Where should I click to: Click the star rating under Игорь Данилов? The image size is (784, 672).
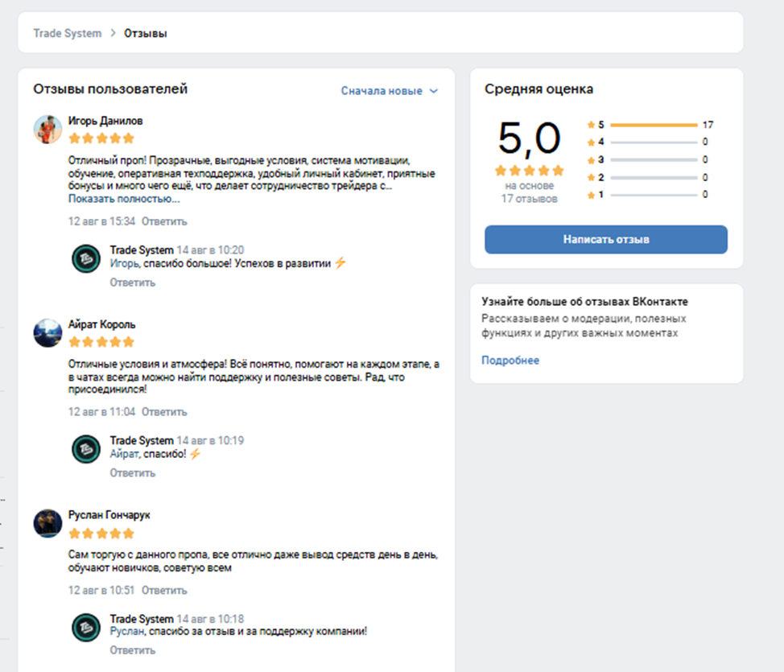[101, 138]
